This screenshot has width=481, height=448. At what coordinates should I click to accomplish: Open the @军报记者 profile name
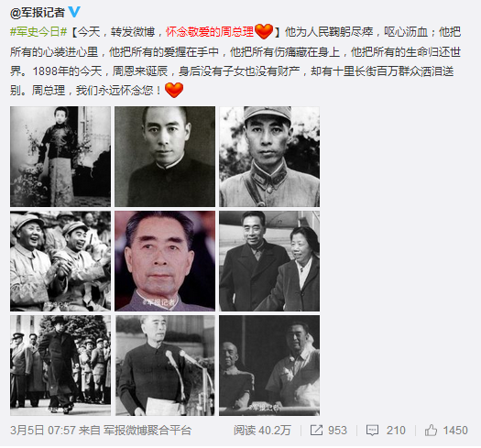coord(38,13)
